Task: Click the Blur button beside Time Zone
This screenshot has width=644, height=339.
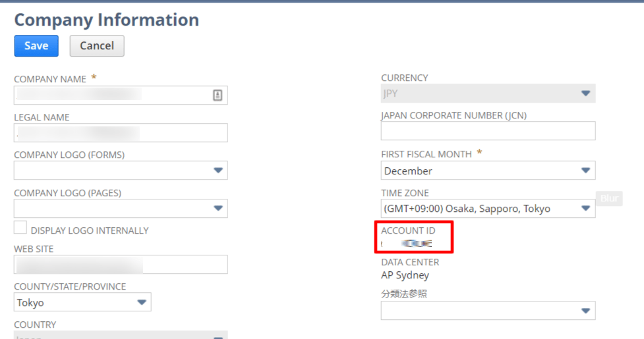Action: (x=609, y=198)
